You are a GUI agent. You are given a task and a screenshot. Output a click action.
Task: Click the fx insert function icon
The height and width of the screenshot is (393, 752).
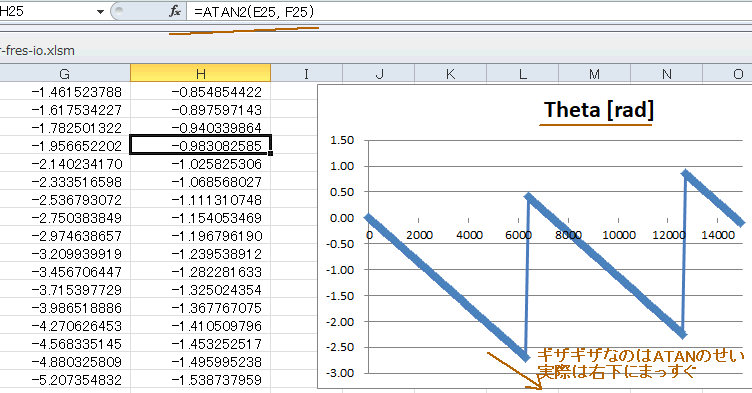point(175,12)
